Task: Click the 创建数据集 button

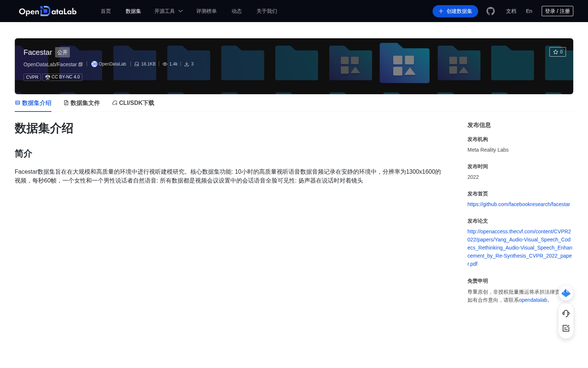Action: point(455,11)
